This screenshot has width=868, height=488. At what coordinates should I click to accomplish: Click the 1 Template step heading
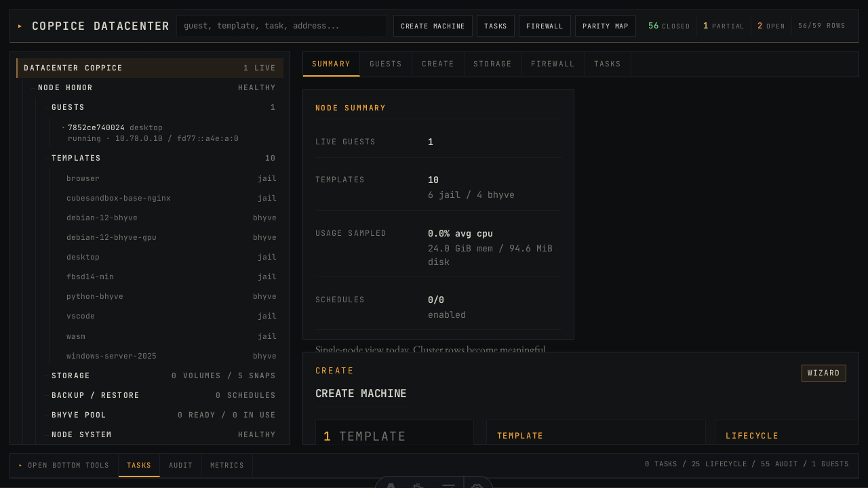[365, 436]
